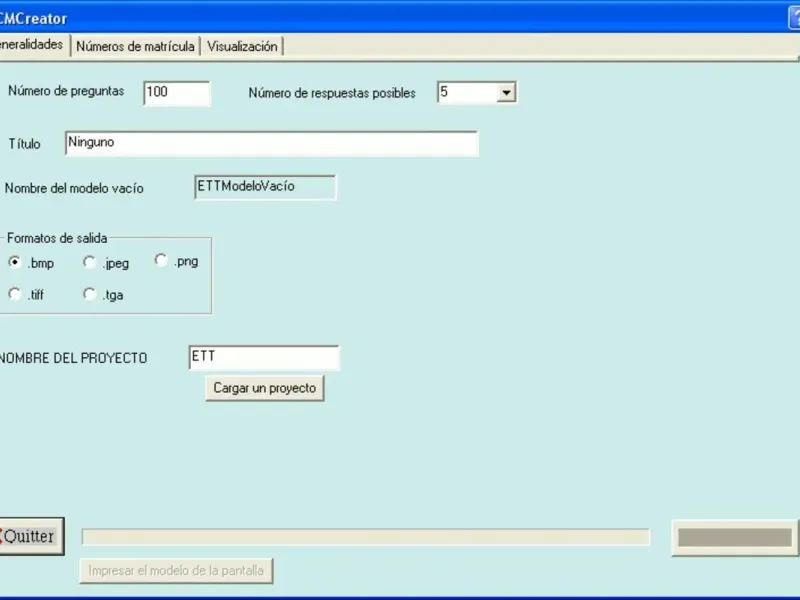The image size is (800, 600).
Task: Switch to the Visualización tab
Action: [242, 46]
